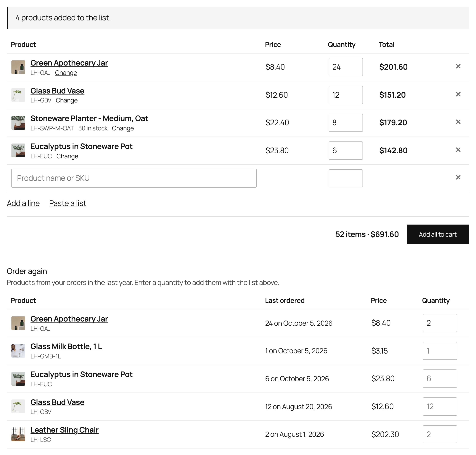The width and height of the screenshot is (476, 455).
Task: Open Stoneware Planter thumbnail image
Action: 18,123
